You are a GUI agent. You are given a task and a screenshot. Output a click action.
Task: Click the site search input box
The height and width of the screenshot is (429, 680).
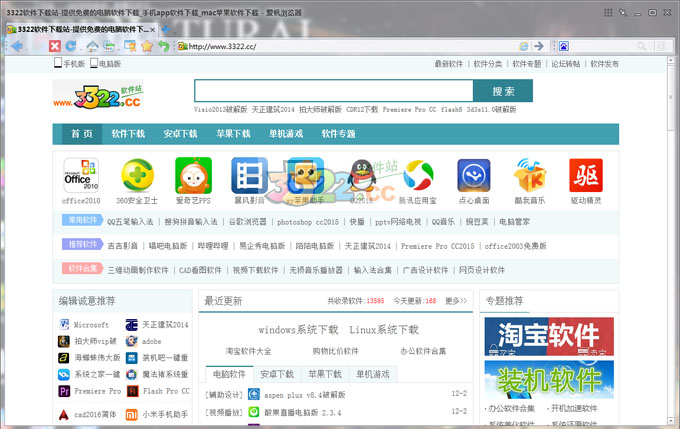click(x=333, y=91)
